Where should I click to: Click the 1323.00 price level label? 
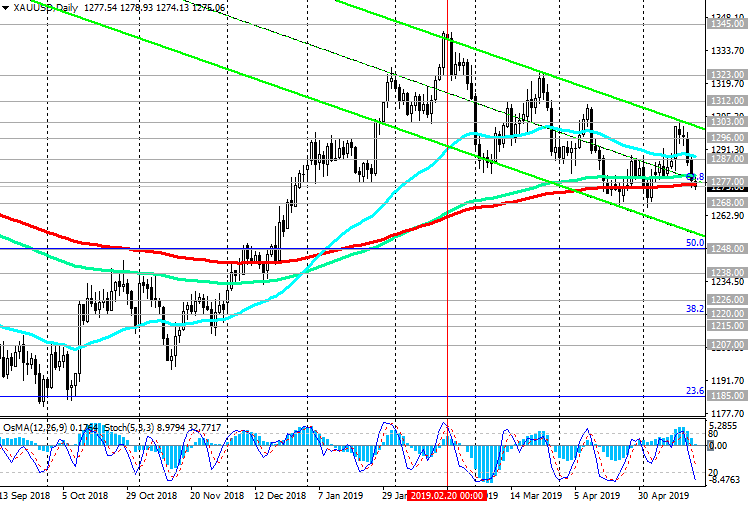click(727, 75)
